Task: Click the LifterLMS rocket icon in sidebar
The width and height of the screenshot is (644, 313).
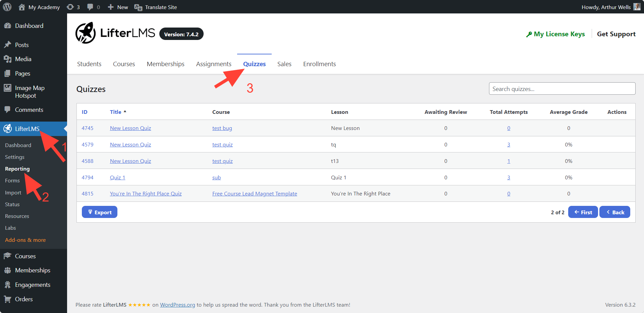Action: [7, 129]
